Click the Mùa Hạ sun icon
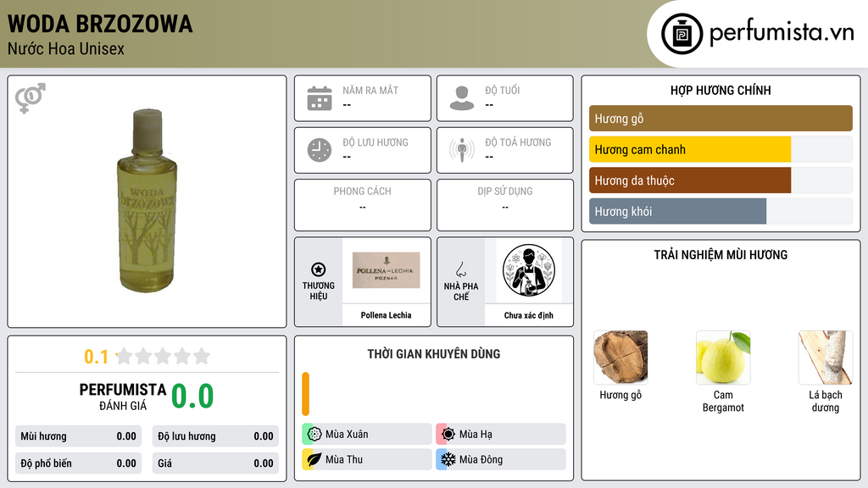This screenshot has height=488, width=868. click(448, 435)
